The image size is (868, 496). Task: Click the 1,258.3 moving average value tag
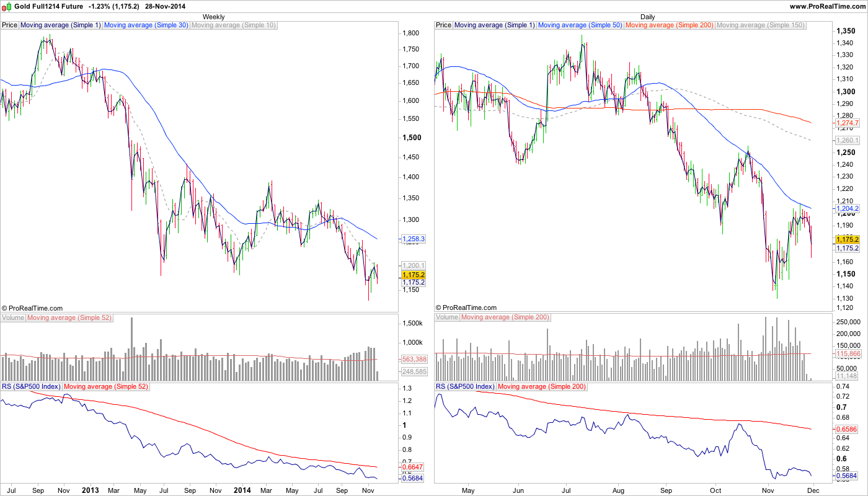414,239
